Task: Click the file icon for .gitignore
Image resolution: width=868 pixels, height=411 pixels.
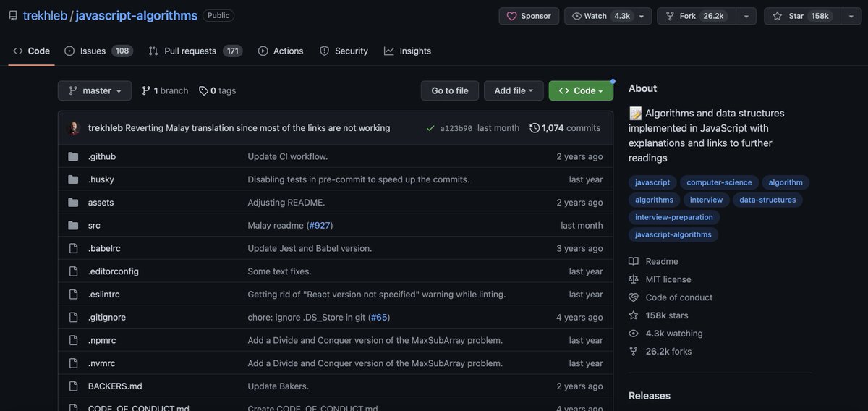Action: (x=73, y=318)
